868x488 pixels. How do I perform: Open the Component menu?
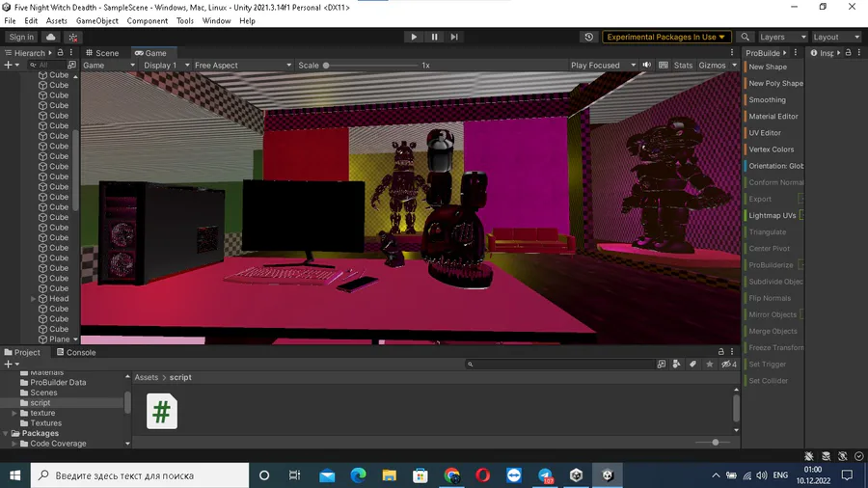click(x=147, y=21)
